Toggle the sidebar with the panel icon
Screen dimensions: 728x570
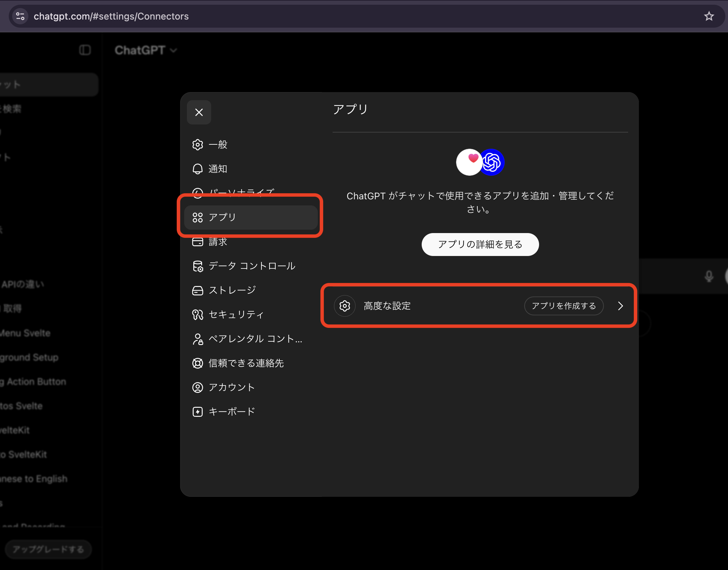tap(85, 50)
